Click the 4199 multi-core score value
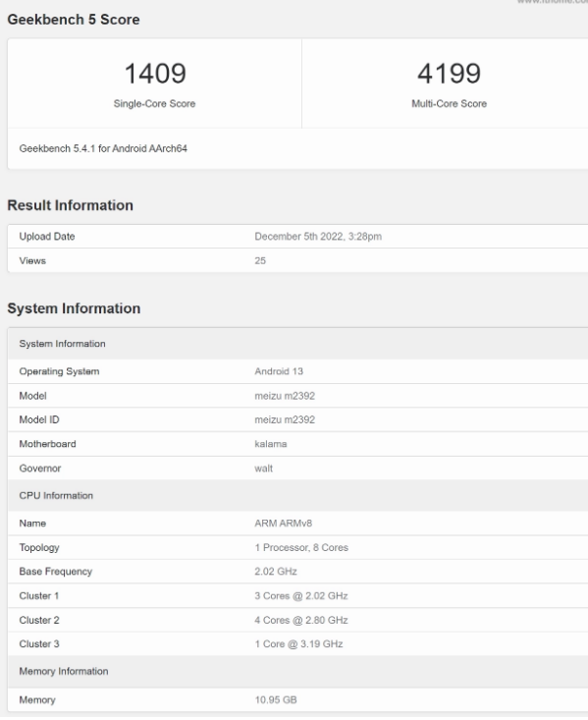This screenshot has width=588, height=720. click(449, 74)
